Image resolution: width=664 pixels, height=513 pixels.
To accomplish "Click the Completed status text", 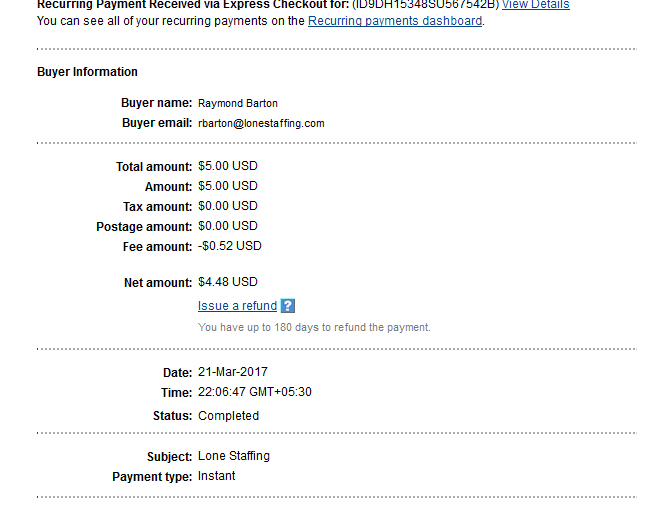I will [x=228, y=416].
